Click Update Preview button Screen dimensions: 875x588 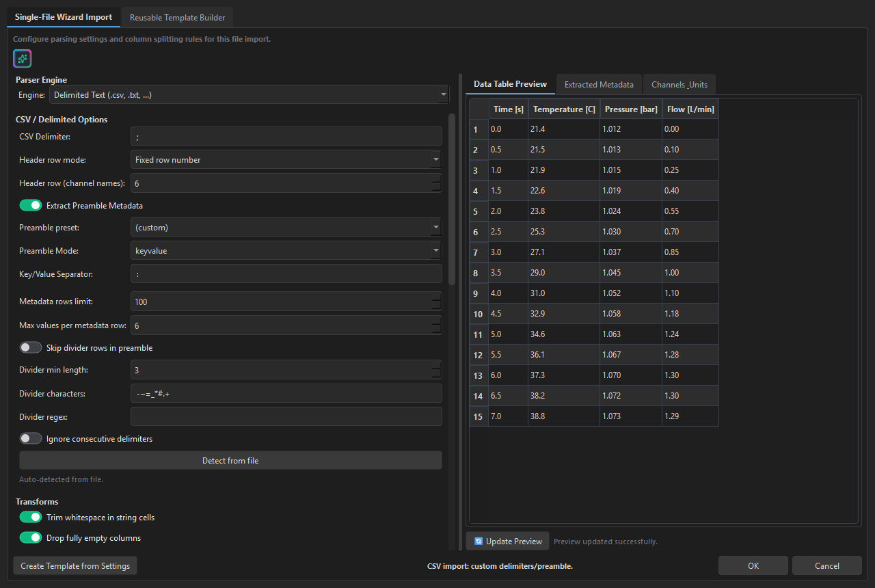508,541
